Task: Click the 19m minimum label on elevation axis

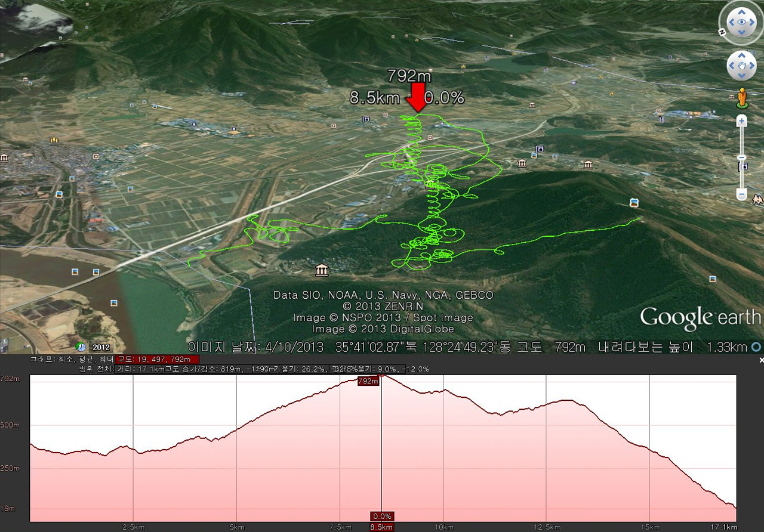Action: pos(8,509)
